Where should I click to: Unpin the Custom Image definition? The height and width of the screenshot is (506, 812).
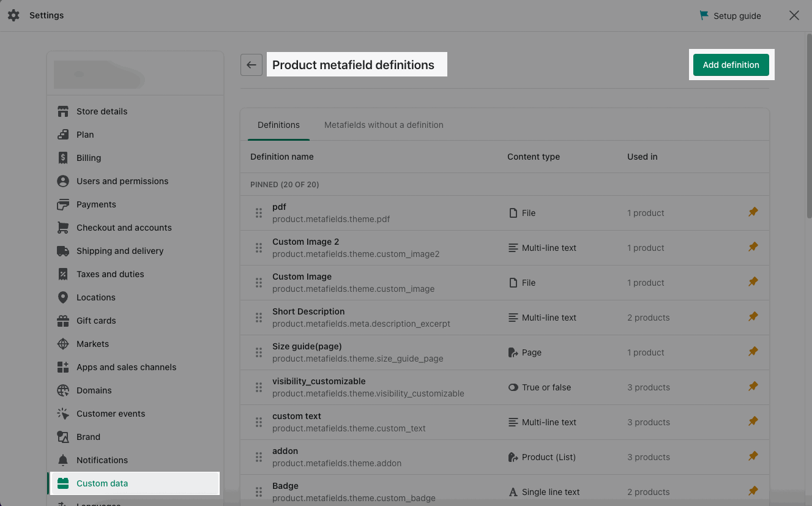(753, 282)
